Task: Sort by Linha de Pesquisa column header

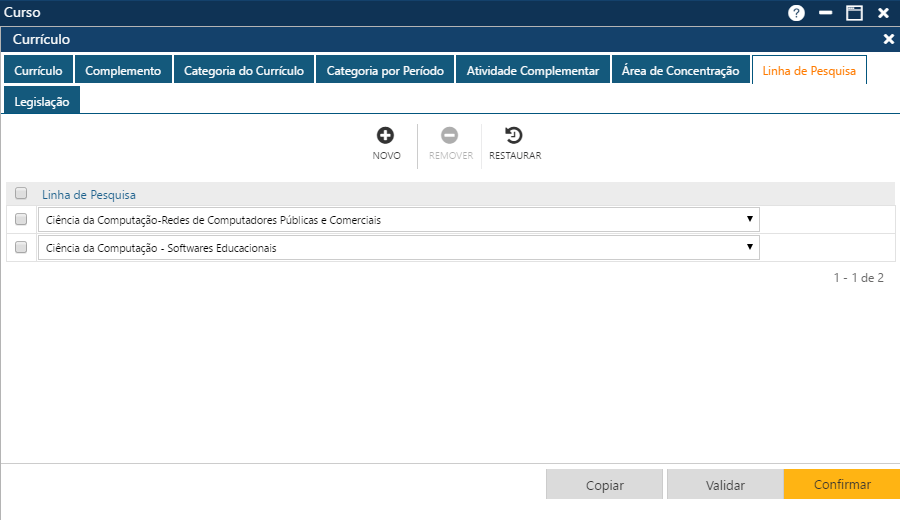Action: 89,194
